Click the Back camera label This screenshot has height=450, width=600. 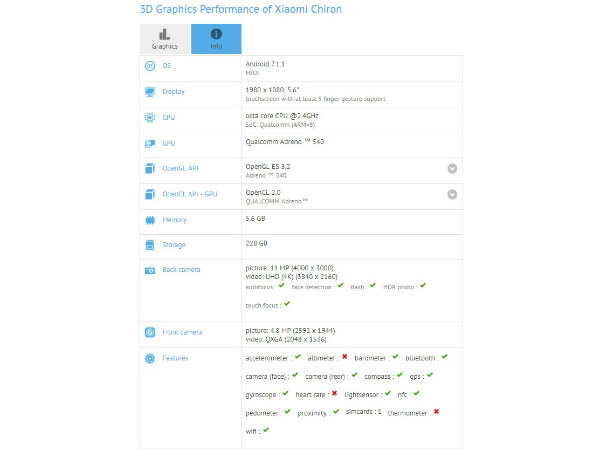pyautogui.click(x=181, y=270)
